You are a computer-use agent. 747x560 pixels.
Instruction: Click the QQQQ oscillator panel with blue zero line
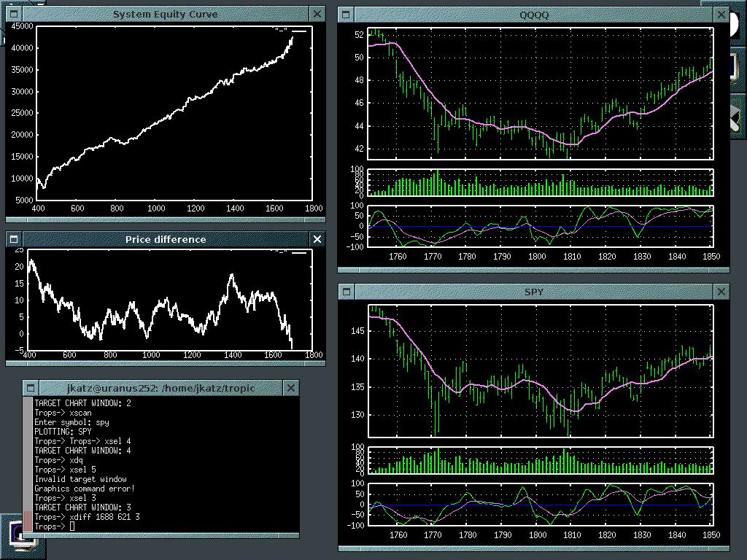541,226
